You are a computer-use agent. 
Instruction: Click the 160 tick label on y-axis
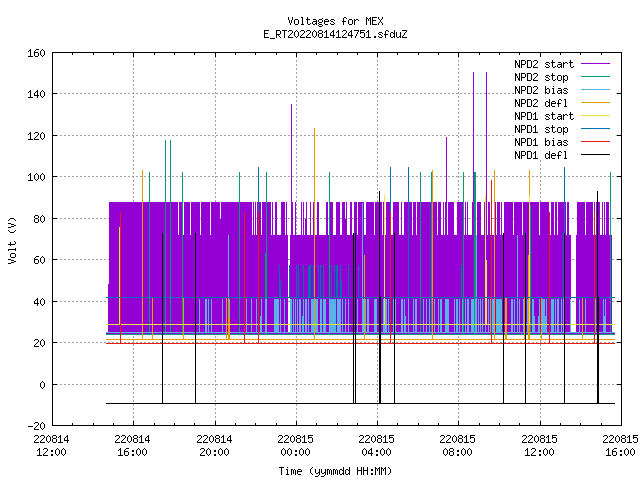tap(36, 53)
